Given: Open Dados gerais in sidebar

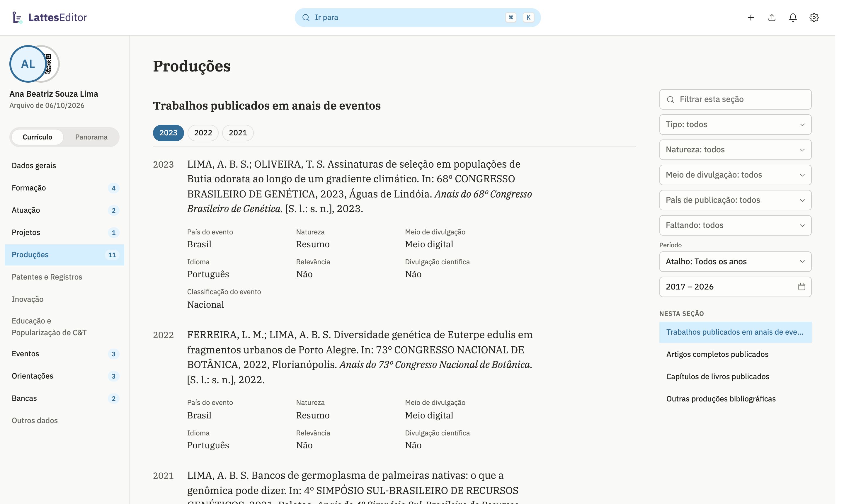Looking at the screenshot, I should click(x=64, y=165).
